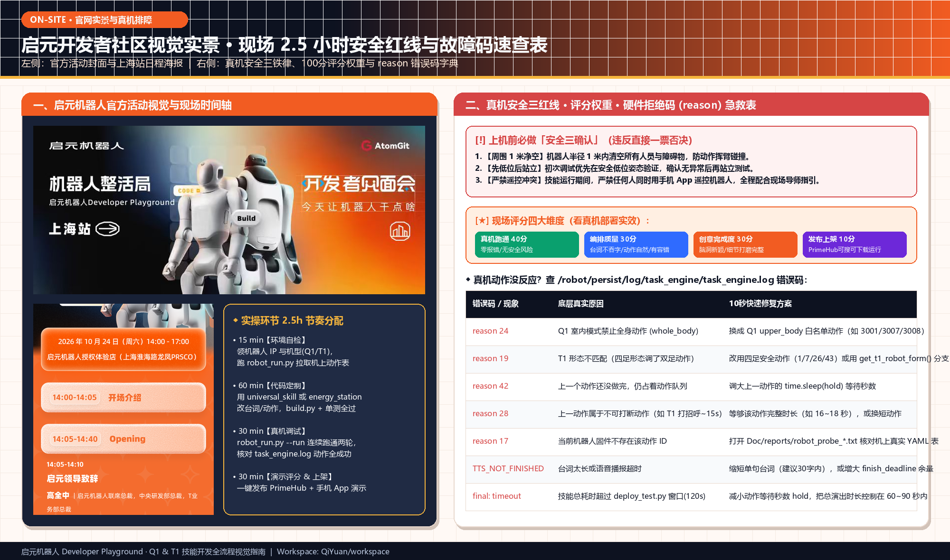The width and height of the screenshot is (950, 560).
Task: Select the 14:05-14:40 Opening schedule item
Action: click(123, 439)
